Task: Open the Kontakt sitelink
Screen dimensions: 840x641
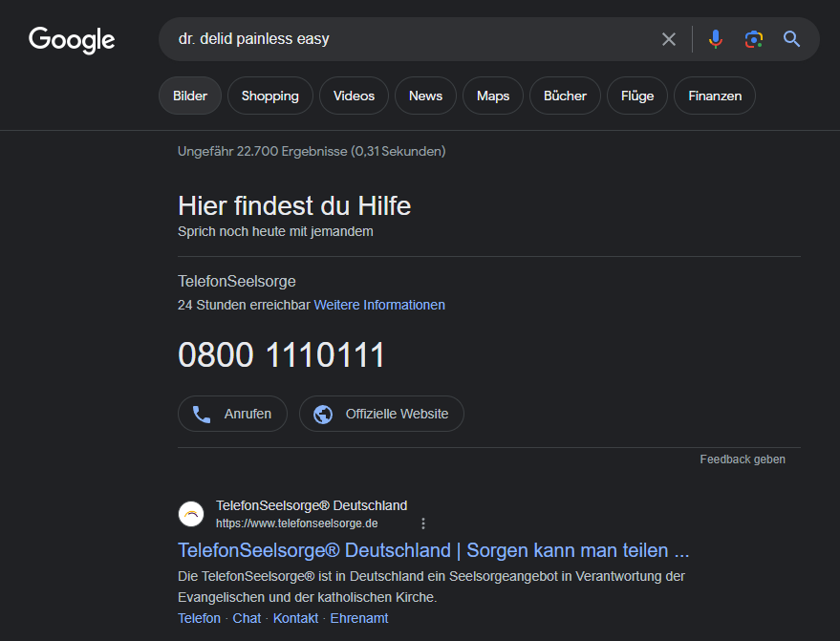Action: (295, 618)
